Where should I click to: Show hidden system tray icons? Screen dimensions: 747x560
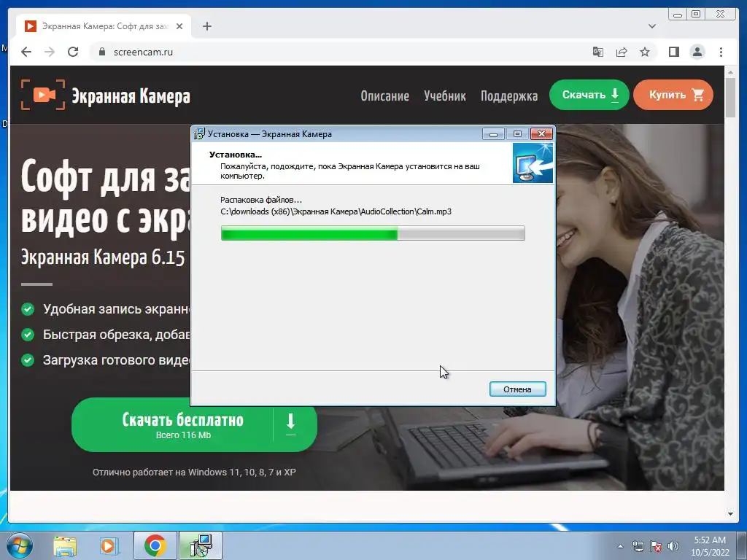click(x=620, y=547)
